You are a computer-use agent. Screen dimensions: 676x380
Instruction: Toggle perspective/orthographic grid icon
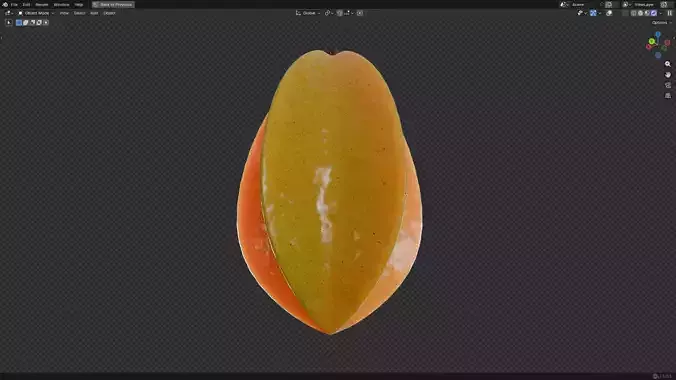click(x=668, y=96)
